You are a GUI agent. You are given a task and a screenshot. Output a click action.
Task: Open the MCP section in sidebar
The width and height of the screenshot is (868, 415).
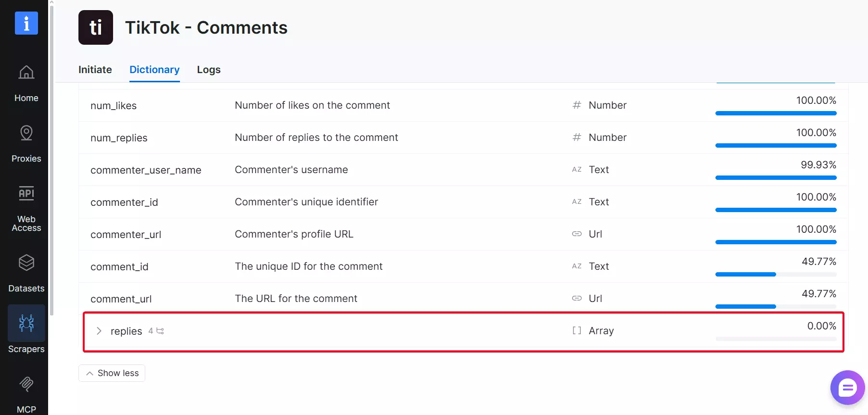click(26, 385)
